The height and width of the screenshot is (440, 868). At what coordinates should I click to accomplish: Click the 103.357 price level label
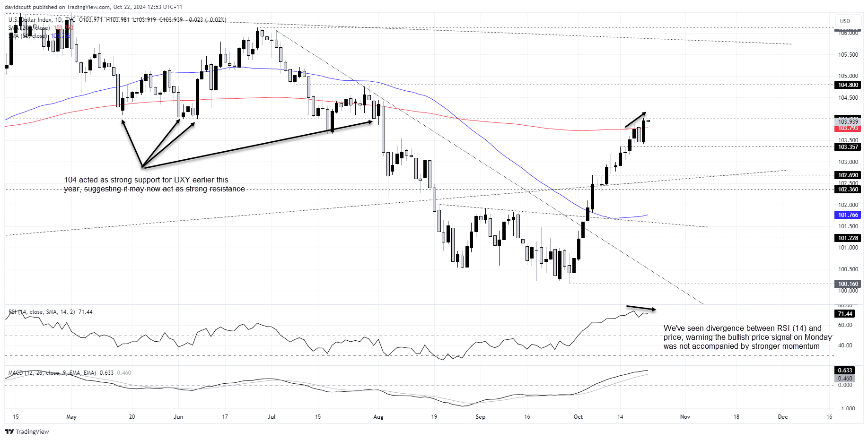click(x=848, y=147)
